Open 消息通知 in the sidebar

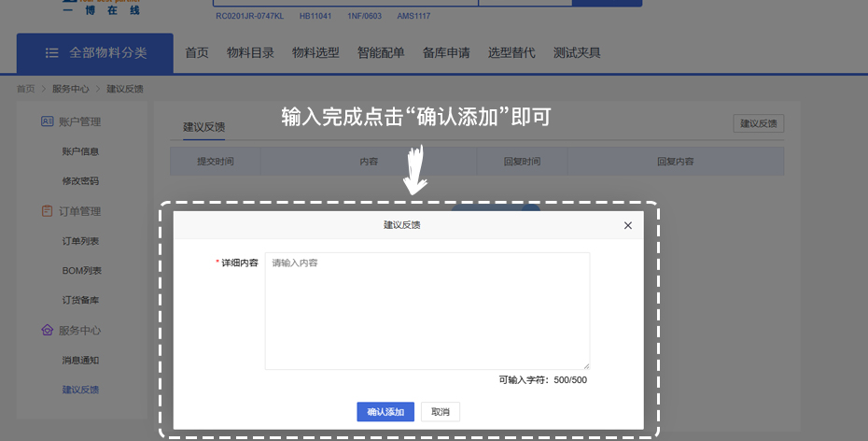[x=80, y=360]
